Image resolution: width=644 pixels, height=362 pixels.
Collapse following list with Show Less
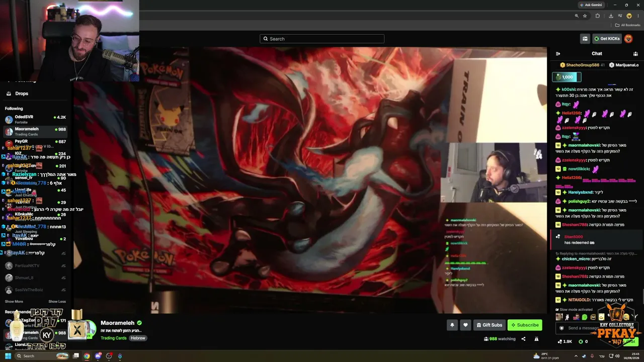[57, 302]
